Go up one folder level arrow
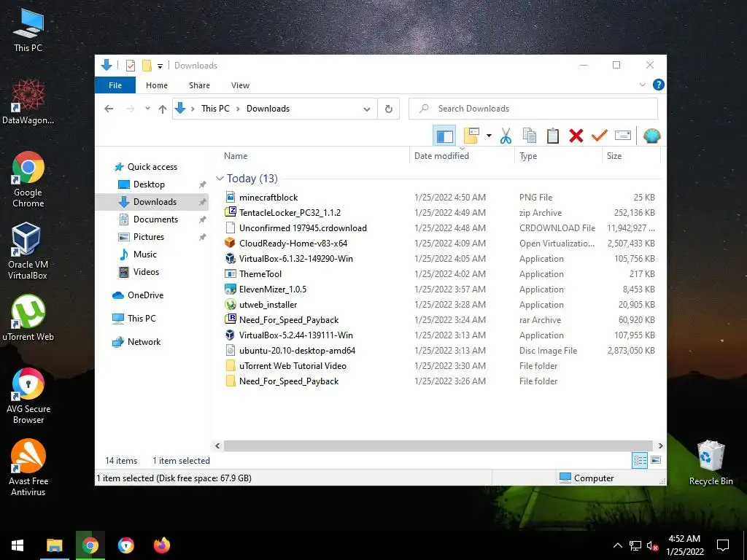 click(163, 109)
